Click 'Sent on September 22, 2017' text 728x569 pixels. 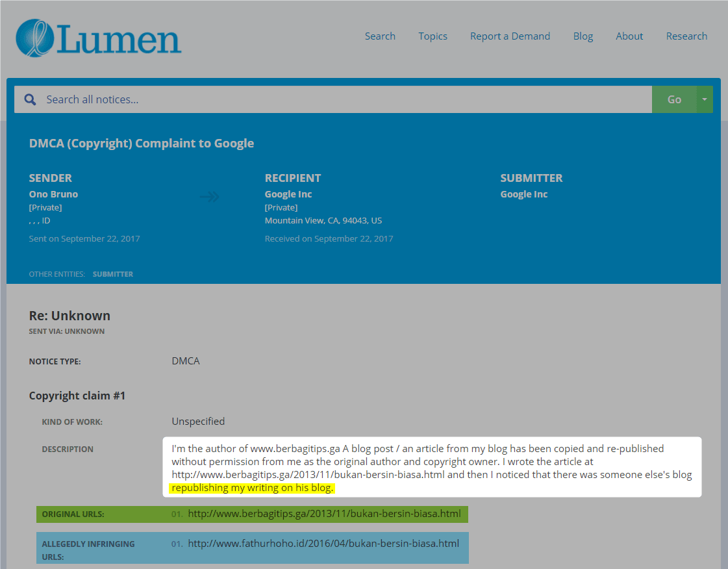[84, 239]
